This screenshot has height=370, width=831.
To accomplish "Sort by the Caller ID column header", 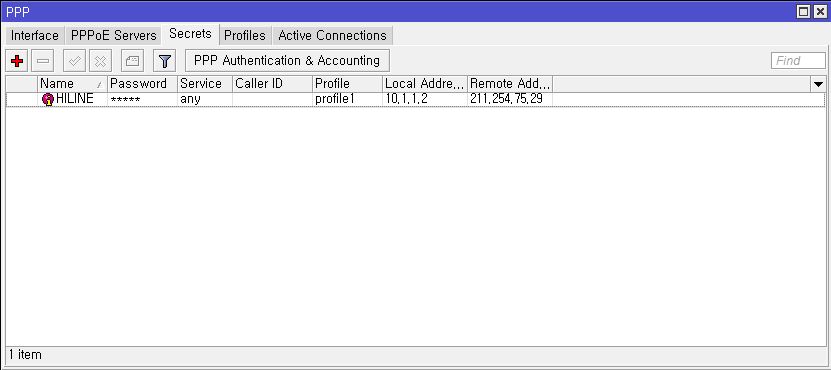I will point(272,84).
